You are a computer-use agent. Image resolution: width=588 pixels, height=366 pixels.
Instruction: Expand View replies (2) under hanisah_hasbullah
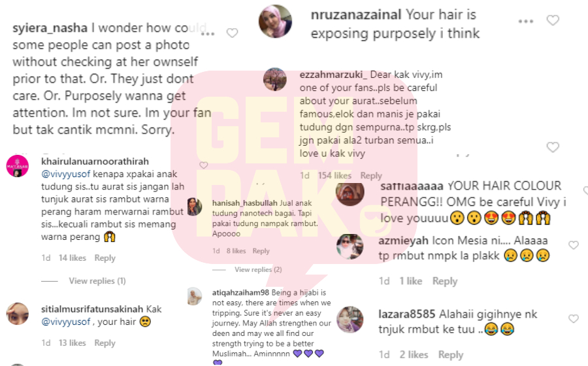pyautogui.click(x=258, y=270)
